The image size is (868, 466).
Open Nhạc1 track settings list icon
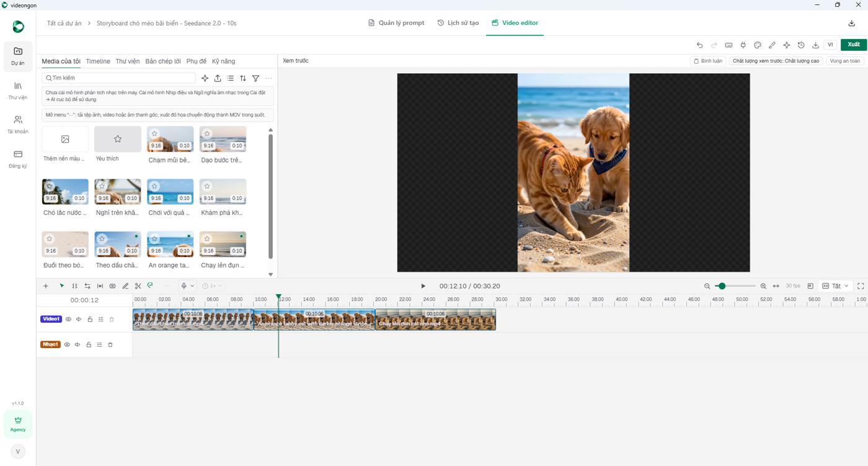click(100, 344)
